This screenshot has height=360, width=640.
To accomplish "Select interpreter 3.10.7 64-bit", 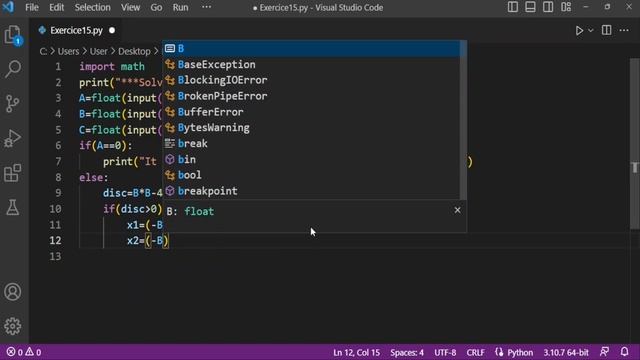I will point(566,352).
